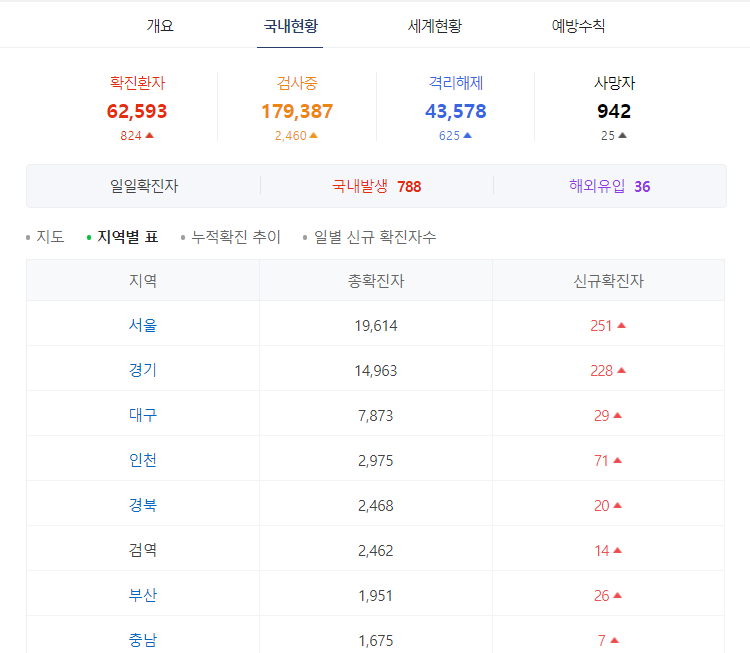The height and width of the screenshot is (653, 750).
Task: Open the 충남 region link
Action: click(143, 641)
